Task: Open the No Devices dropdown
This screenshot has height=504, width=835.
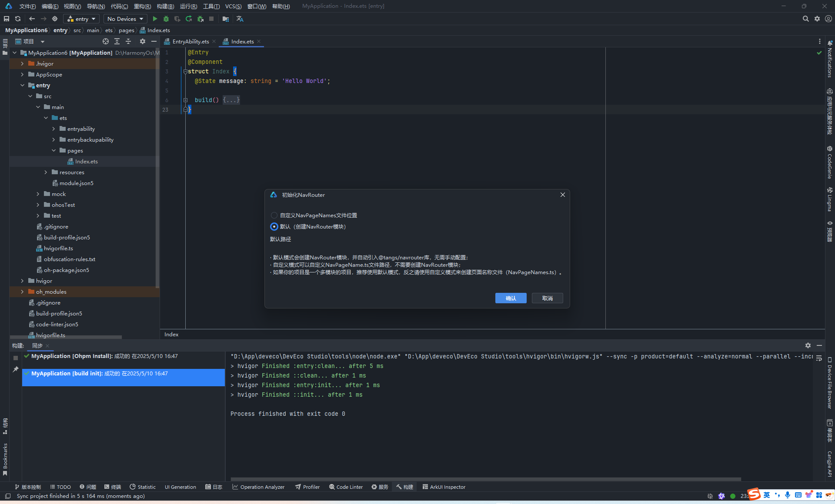Action: coord(125,19)
